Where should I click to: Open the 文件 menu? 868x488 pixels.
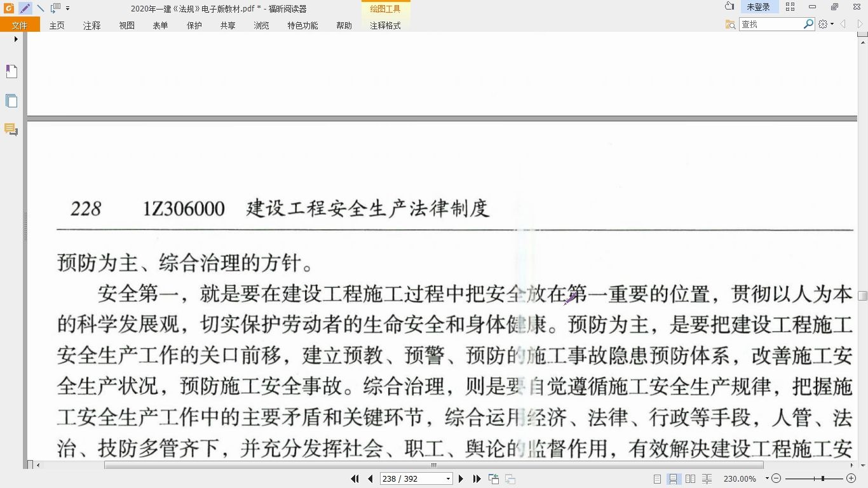pos(20,25)
